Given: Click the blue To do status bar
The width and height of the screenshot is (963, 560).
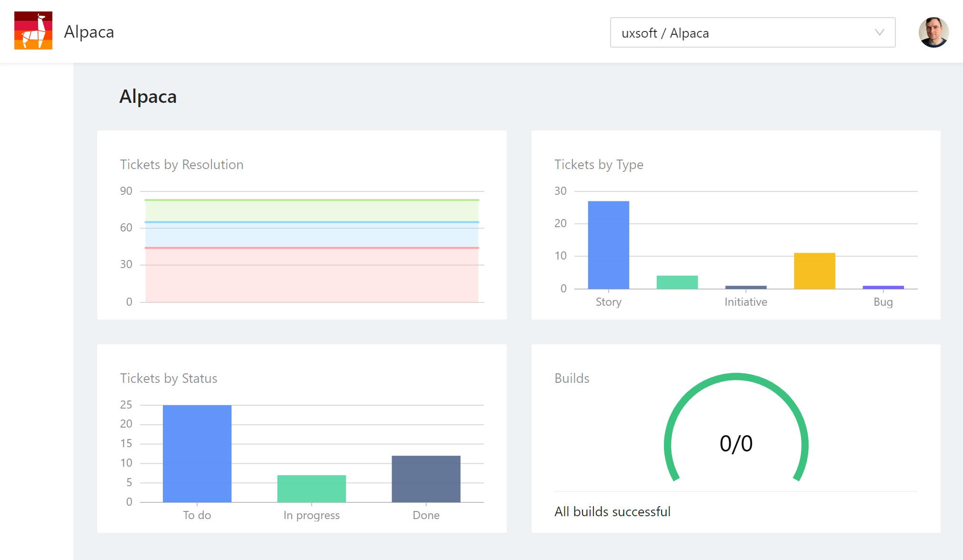Looking at the screenshot, I should coord(197,453).
